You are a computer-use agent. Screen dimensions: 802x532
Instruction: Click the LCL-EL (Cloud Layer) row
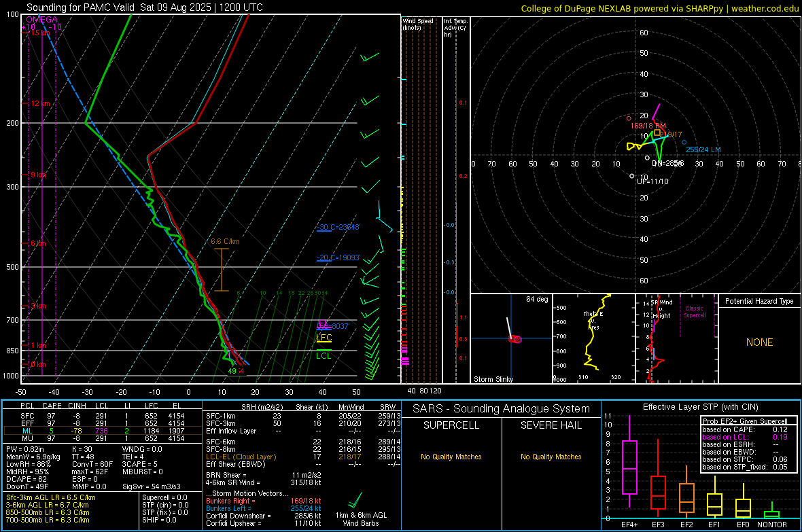[x=303, y=457]
